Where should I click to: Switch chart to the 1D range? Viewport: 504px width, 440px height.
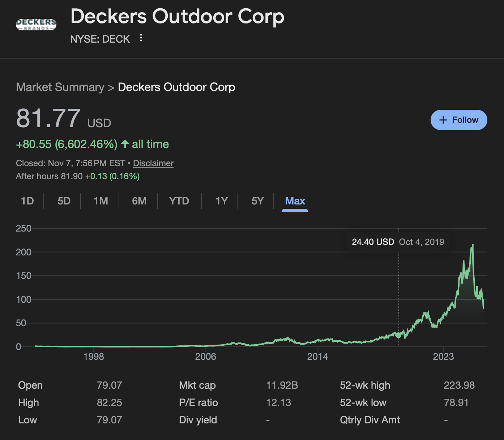click(x=27, y=201)
